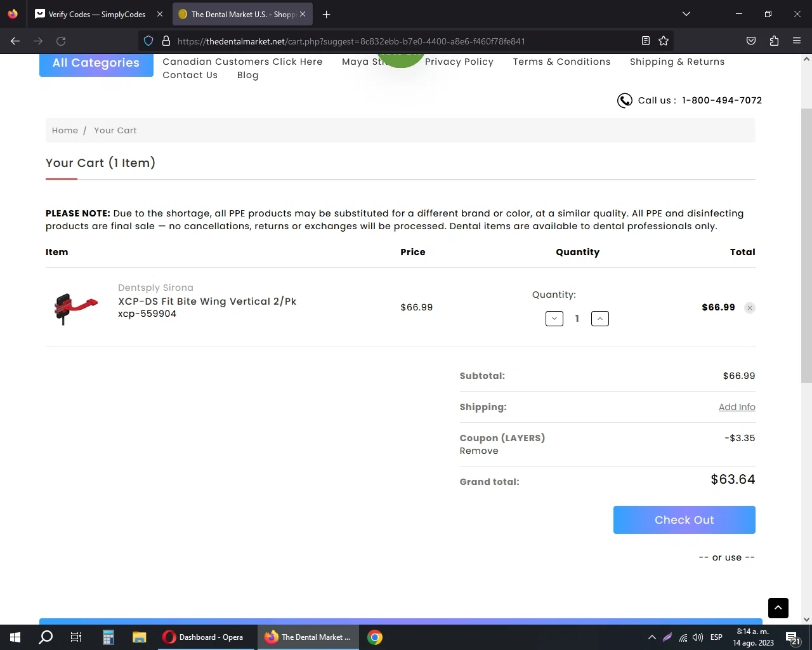Show hidden system tray icons
812x650 pixels.
pos(652,637)
